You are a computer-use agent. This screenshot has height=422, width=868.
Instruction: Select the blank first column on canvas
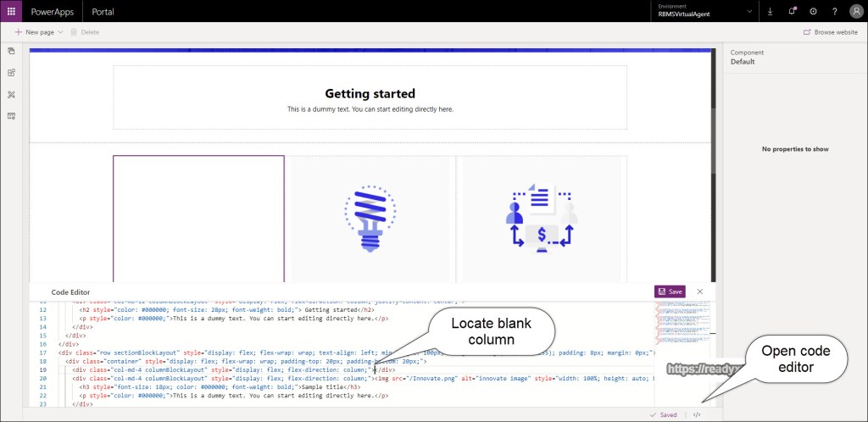pos(198,218)
